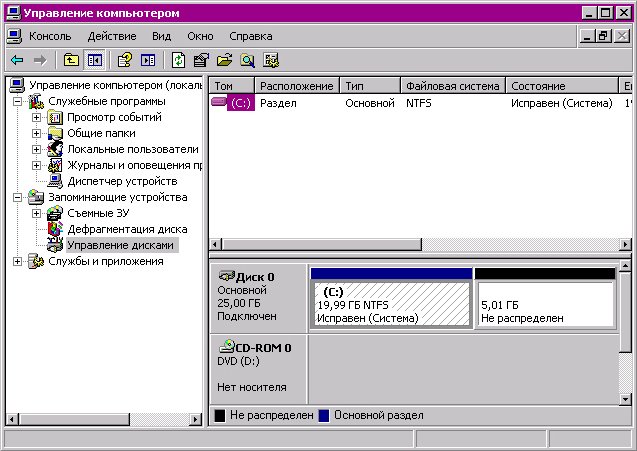The image size is (637, 451).
Task: Open the Действие menu
Action: coord(112,37)
